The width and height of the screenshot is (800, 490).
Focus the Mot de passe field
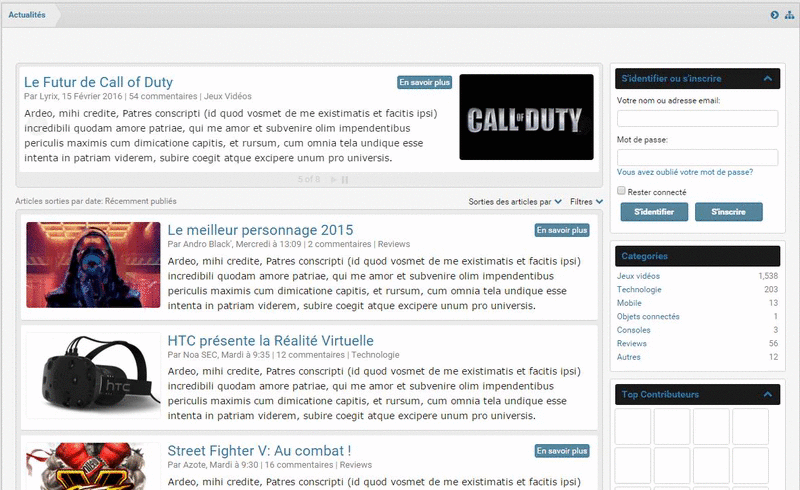click(x=697, y=157)
